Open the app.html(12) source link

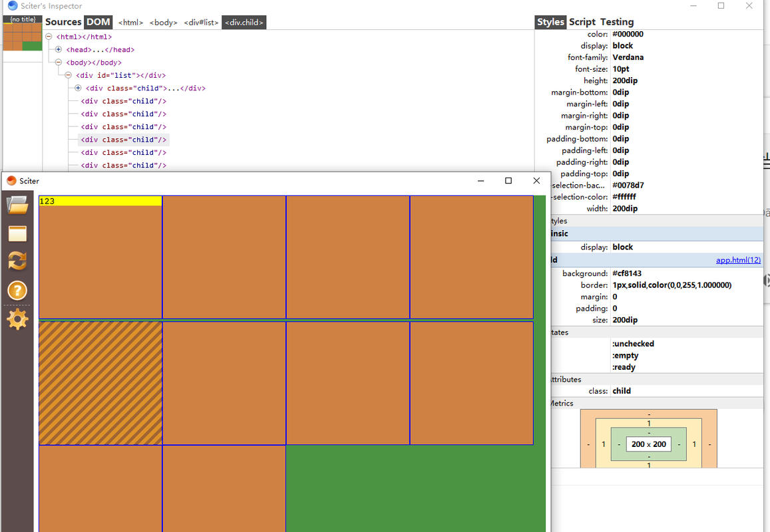tap(738, 260)
